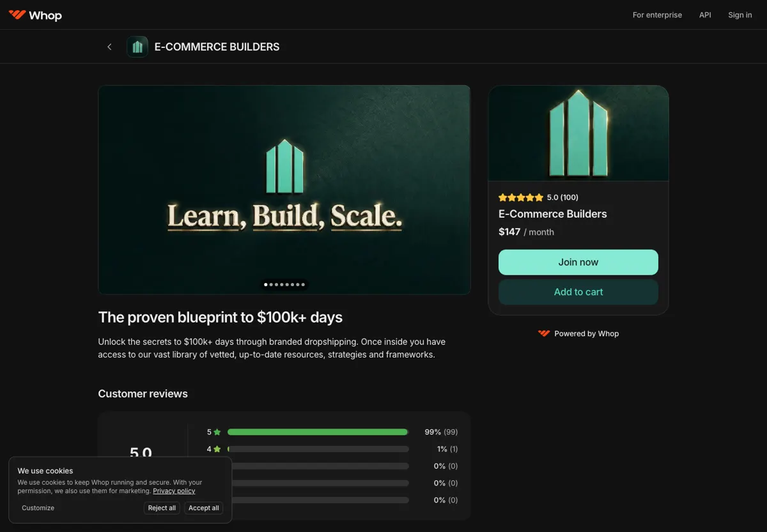The width and height of the screenshot is (767, 532).
Task: Click the product card cover image
Action: click(578, 133)
